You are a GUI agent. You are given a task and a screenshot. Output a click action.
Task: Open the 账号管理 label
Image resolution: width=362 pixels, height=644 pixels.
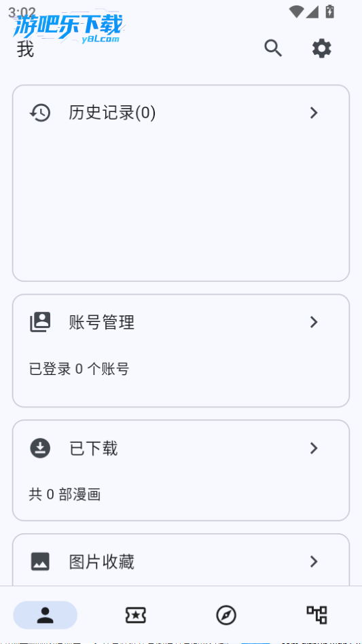[x=101, y=322]
